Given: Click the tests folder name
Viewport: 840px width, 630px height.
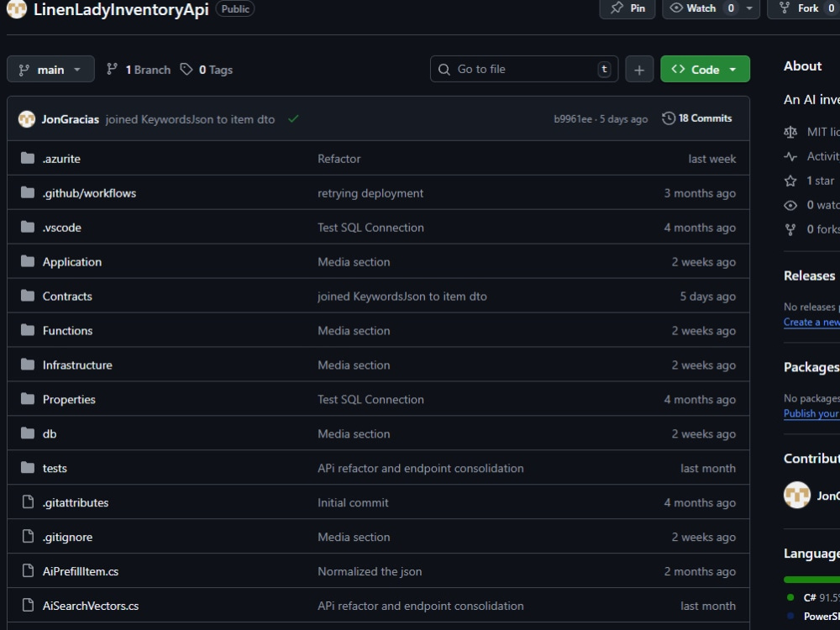Looking at the screenshot, I should (55, 468).
